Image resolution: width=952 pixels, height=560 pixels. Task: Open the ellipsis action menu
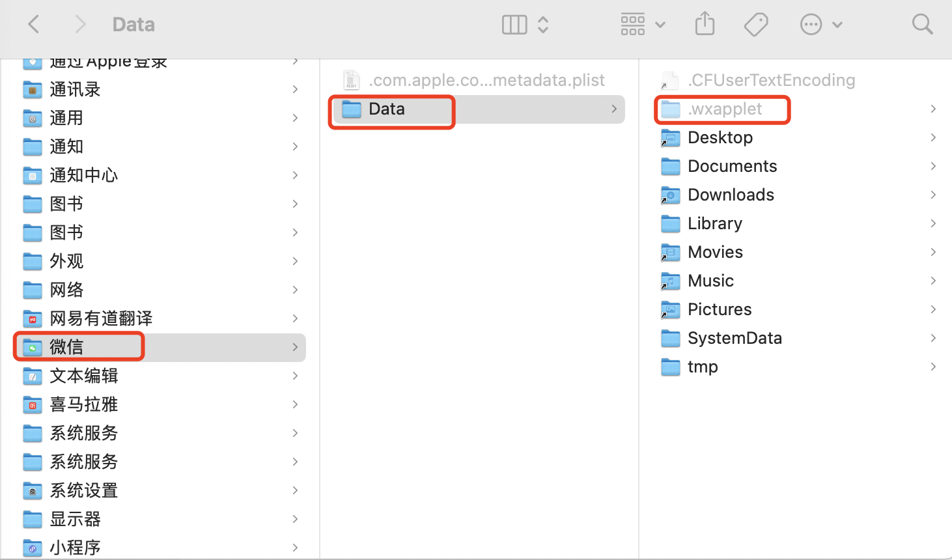pyautogui.click(x=820, y=25)
